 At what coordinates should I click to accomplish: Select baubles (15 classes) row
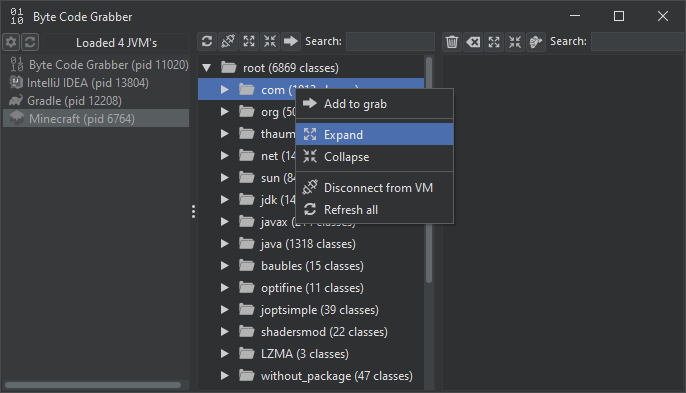311,266
